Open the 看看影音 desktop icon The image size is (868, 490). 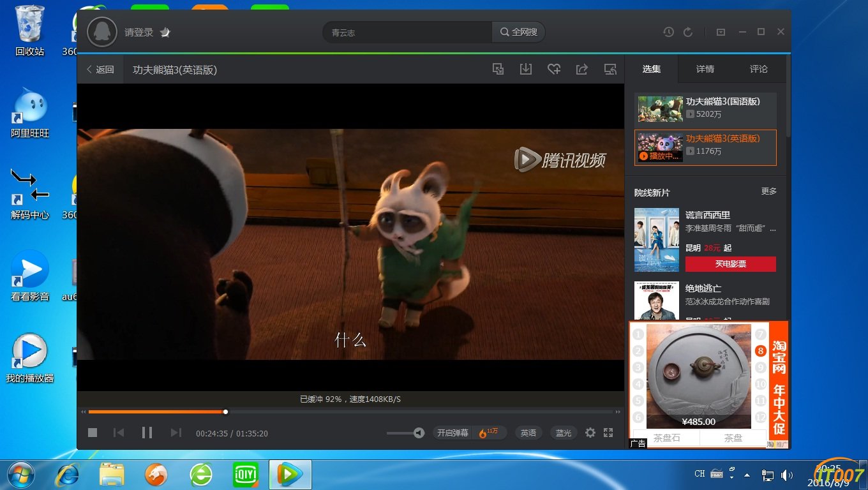coord(30,276)
